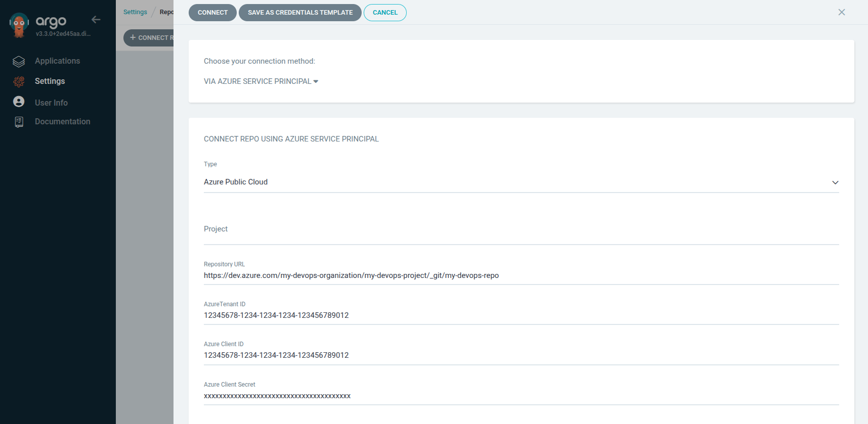Collapse sidebar with the back arrow

(96, 20)
